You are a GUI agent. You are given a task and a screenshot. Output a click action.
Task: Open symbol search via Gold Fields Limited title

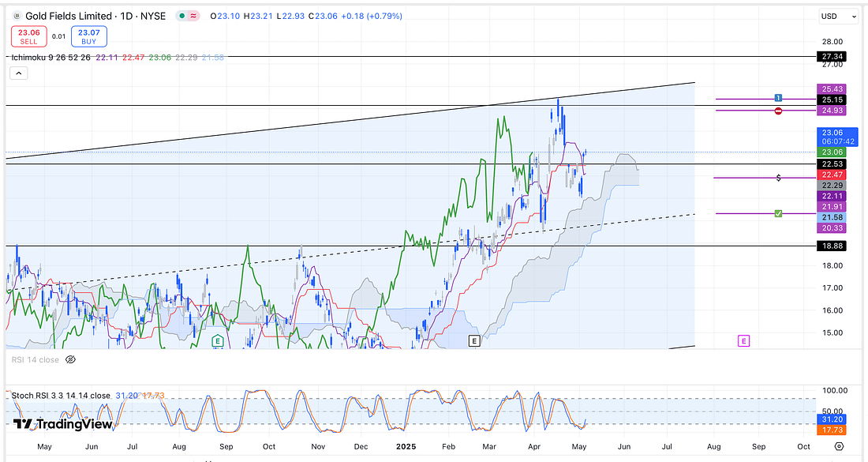point(69,16)
